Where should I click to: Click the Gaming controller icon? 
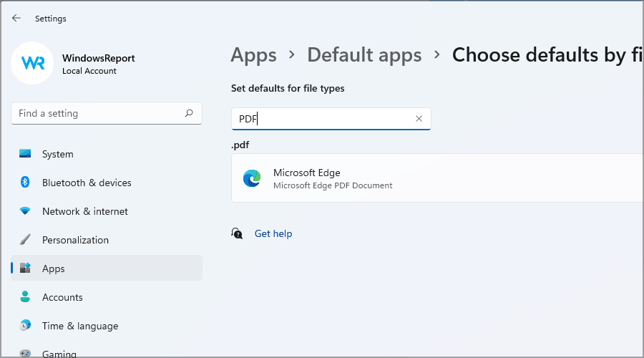pos(25,353)
